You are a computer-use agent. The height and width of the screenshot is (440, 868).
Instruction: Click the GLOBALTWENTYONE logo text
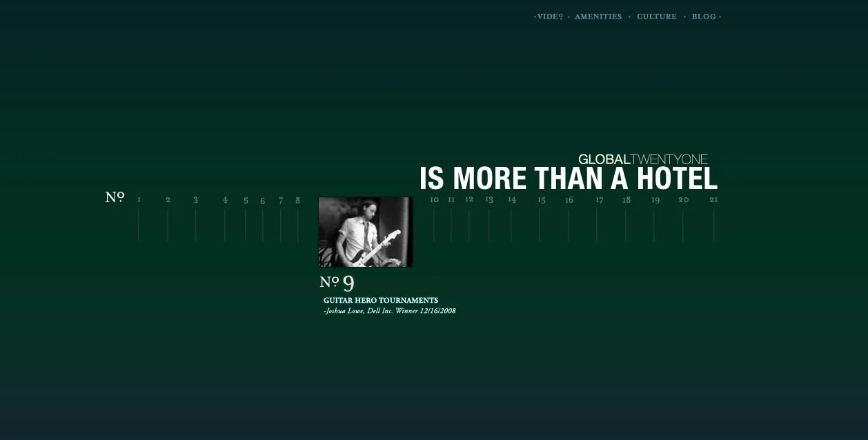pos(643,159)
